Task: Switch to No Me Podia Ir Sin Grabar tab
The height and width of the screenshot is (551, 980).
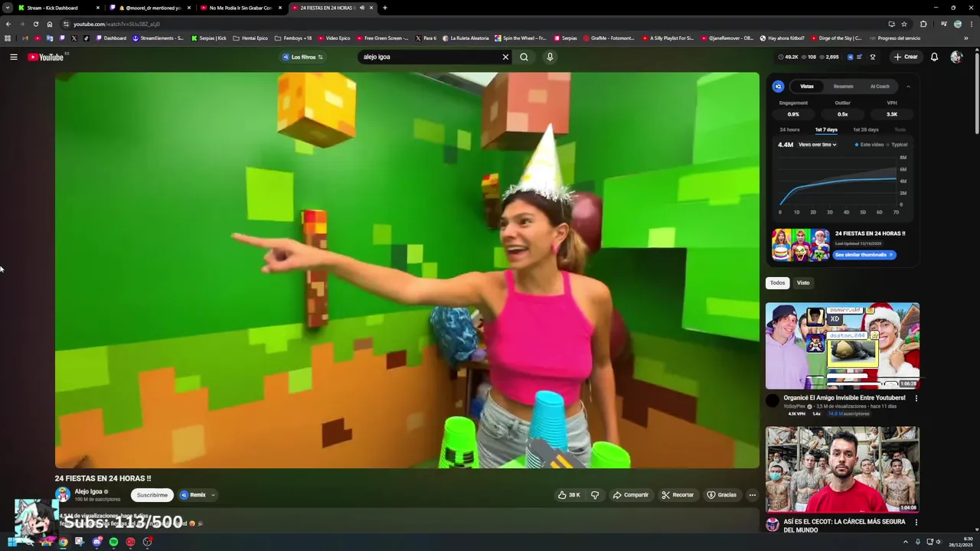Action: pos(241,8)
